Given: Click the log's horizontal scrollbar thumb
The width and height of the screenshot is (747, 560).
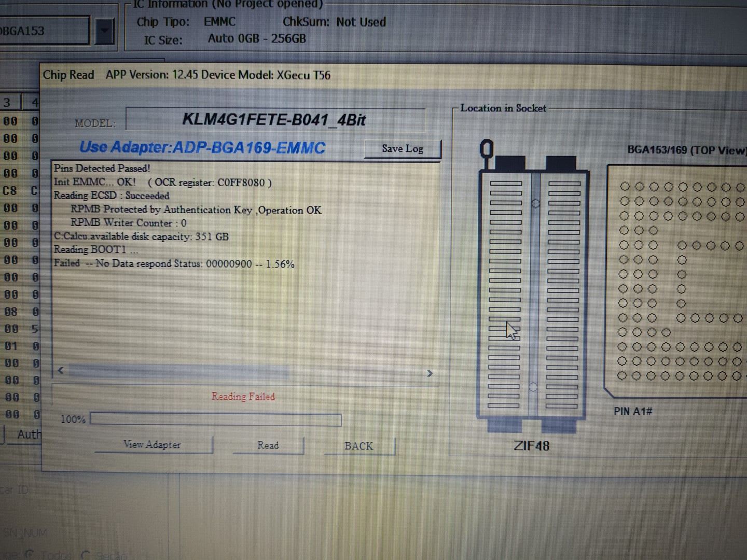Looking at the screenshot, I should pyautogui.click(x=179, y=371).
